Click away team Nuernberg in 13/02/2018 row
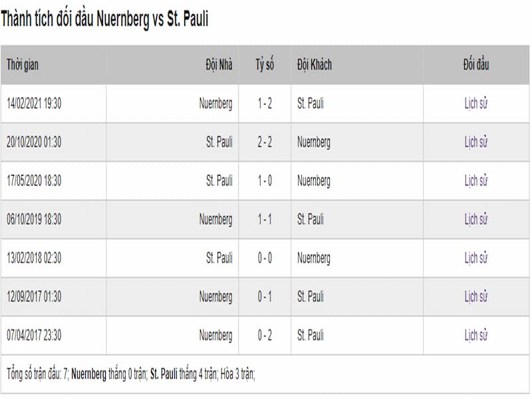Viewport: 532px width, 399px height. 314,258
